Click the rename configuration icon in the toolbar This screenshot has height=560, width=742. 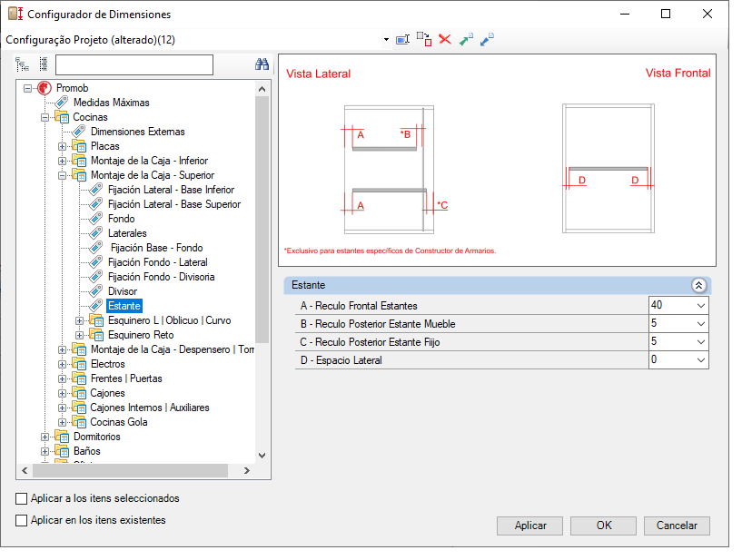tap(402, 40)
